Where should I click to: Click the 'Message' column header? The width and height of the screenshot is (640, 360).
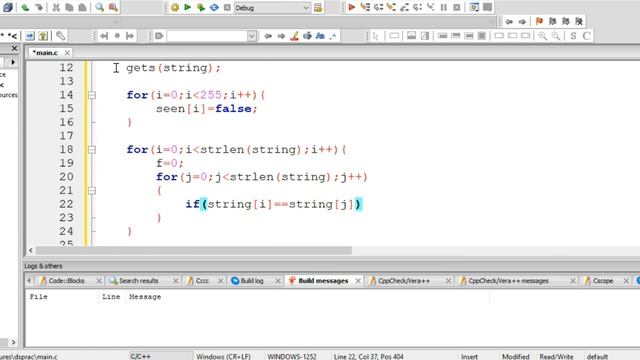pyautogui.click(x=145, y=297)
